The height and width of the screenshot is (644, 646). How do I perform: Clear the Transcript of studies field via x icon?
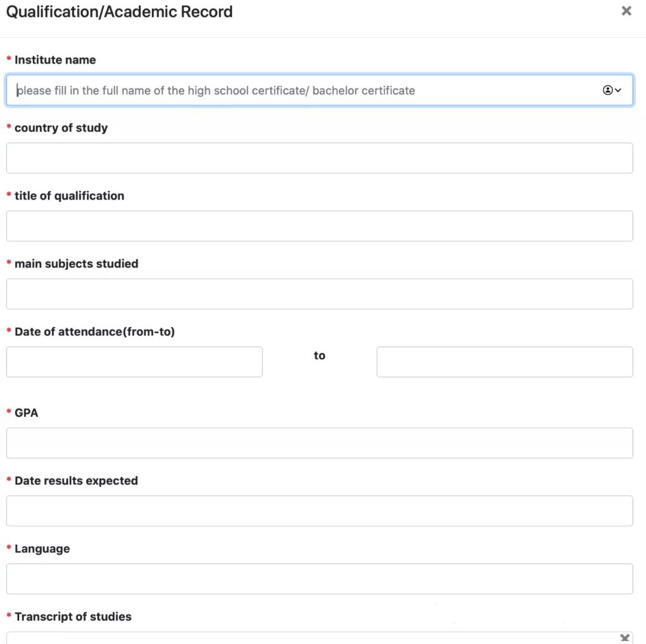[x=625, y=638]
